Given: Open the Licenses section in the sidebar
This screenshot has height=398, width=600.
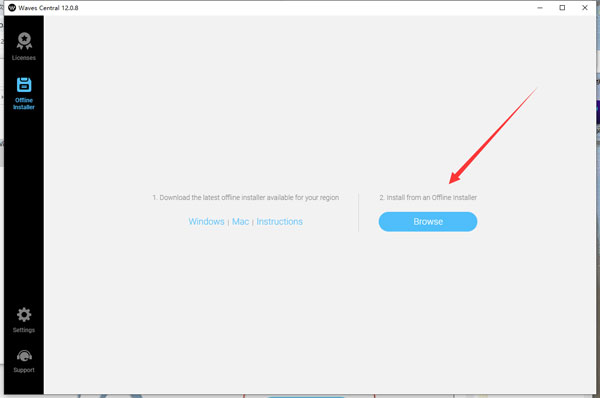Looking at the screenshot, I should pyautogui.click(x=24, y=46).
